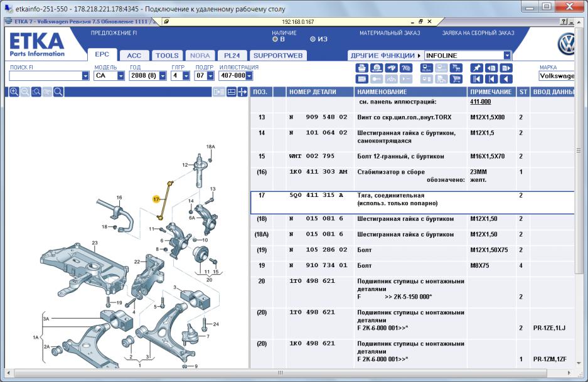This screenshot has width=588, height=382.
Task: Click the zoom-out magnifier icon
Action: pyautogui.click(x=25, y=92)
